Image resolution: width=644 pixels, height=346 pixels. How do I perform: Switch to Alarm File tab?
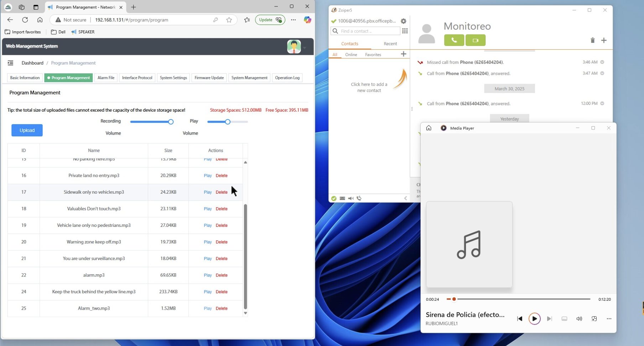pyautogui.click(x=106, y=78)
